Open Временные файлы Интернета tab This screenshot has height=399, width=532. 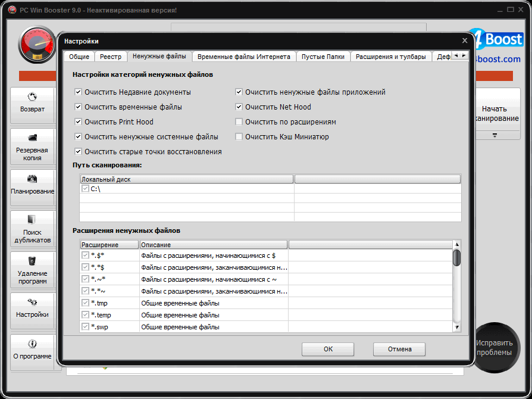tap(244, 57)
